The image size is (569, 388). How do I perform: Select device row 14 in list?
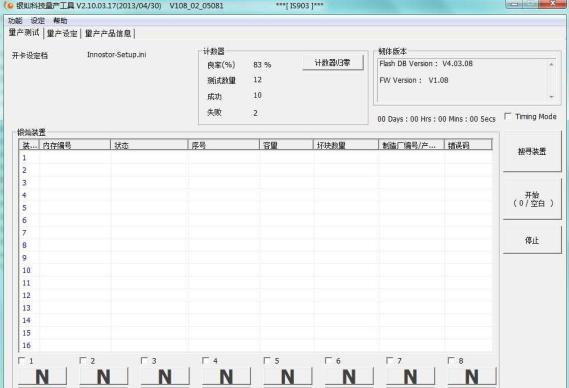click(x=255, y=320)
